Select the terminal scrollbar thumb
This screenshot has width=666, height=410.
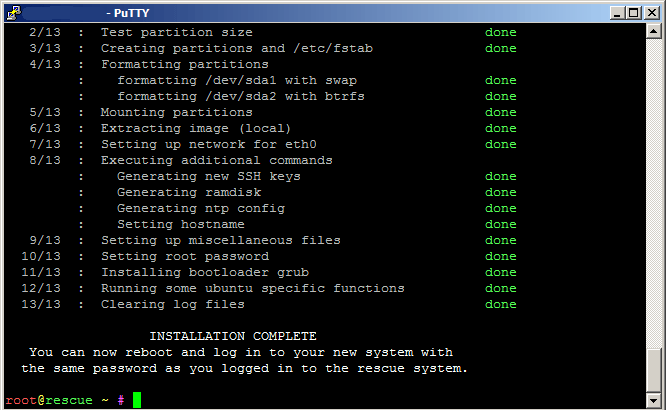pyautogui.click(x=653, y=370)
